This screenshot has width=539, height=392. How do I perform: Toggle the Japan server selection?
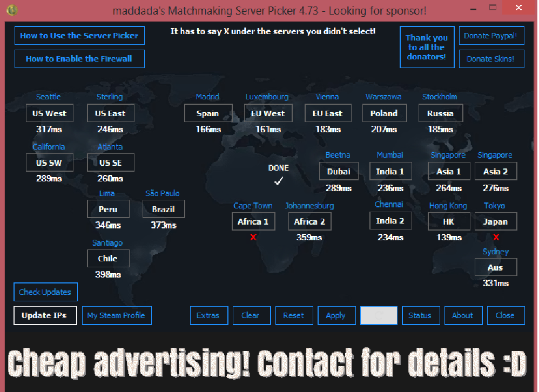point(495,221)
